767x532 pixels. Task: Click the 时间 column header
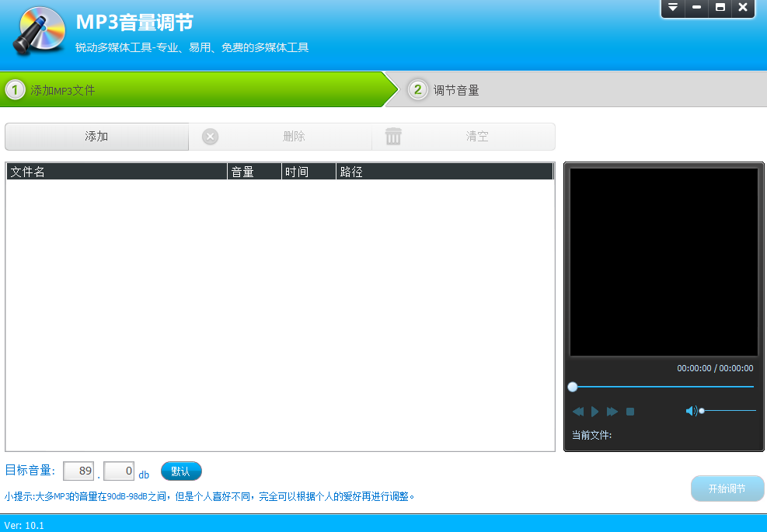pyautogui.click(x=308, y=171)
